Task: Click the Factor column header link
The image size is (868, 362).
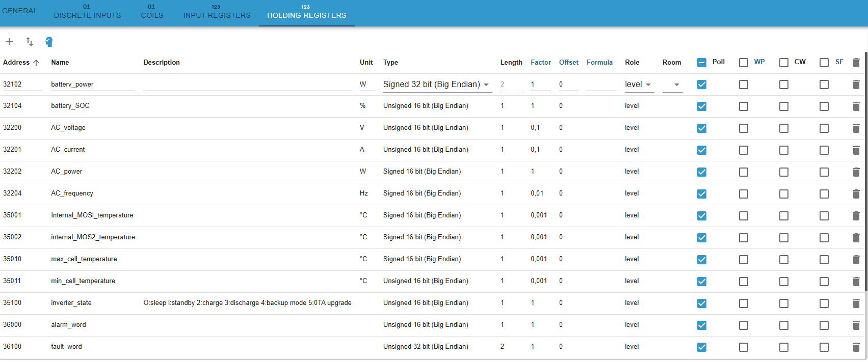Action: point(541,63)
